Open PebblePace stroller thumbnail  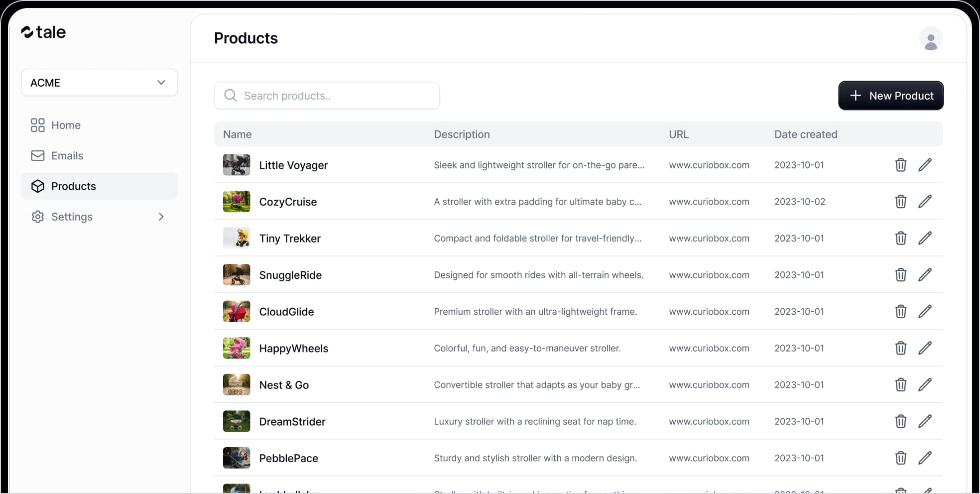point(237,458)
